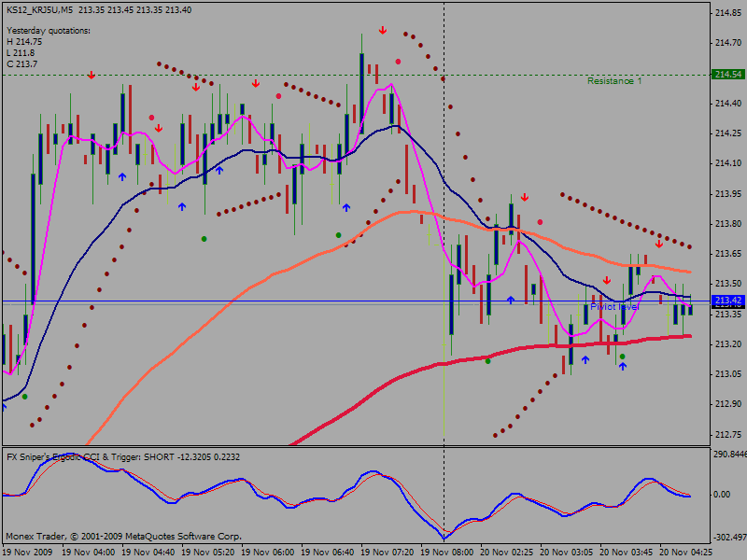Click the '19 Nov 2009' date label

28,553
